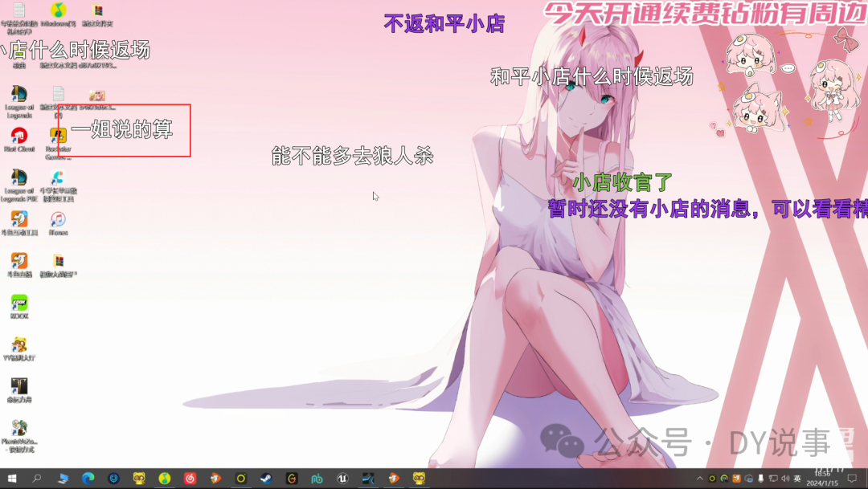Launch Riot Client shortcut
Screen dimensions: 868x489
click(x=18, y=140)
